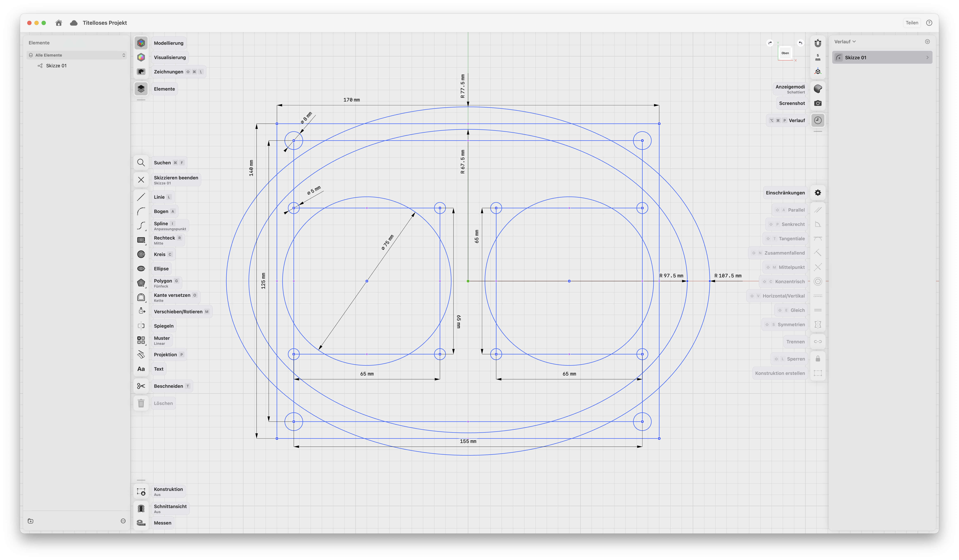Apply the Symmetrien constraint icon
Screen dimensions: 959x560
pyautogui.click(x=817, y=325)
